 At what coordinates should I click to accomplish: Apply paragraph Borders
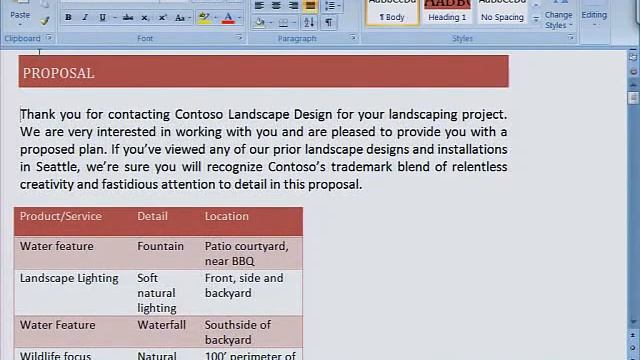(x=283, y=22)
